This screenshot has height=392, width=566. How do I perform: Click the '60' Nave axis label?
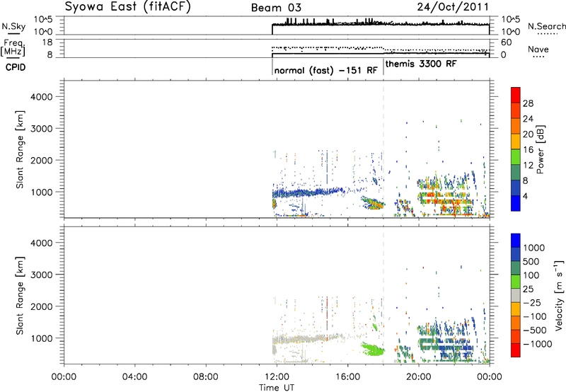pyautogui.click(x=507, y=42)
